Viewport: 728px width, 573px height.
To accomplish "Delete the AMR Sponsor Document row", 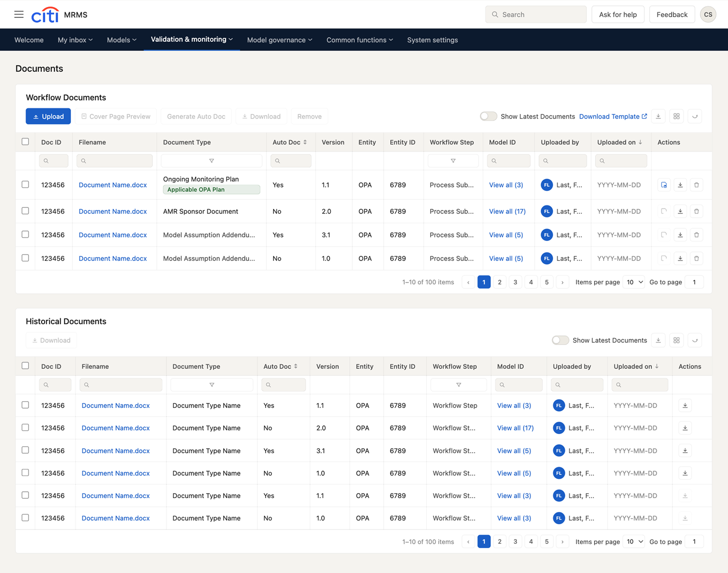I will 696,211.
